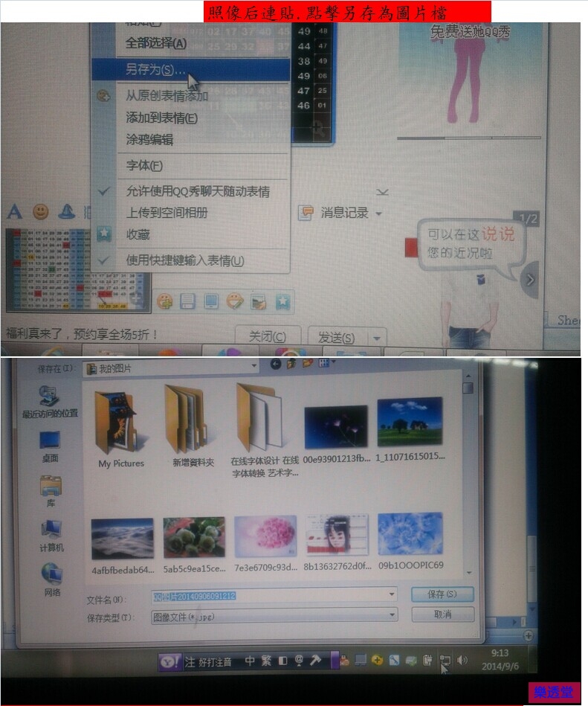Click the monitor tray icon
Screen dimensions: 588x706
point(361,660)
